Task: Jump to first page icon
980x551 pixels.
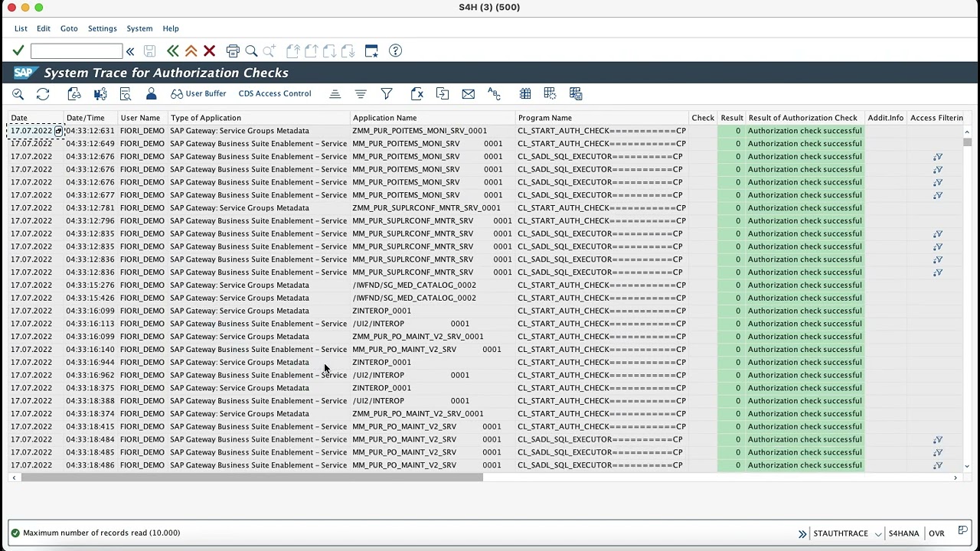Action: pos(293,51)
